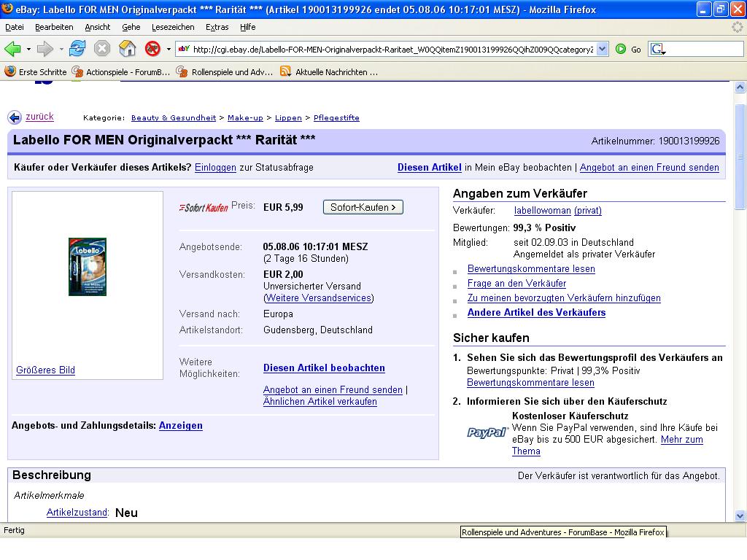Click the (privat) seller link
The height and width of the screenshot is (560, 747).
tap(588, 211)
